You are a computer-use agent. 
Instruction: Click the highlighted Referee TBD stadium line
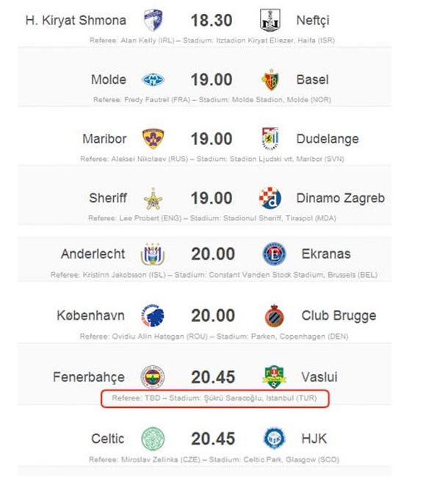click(214, 398)
